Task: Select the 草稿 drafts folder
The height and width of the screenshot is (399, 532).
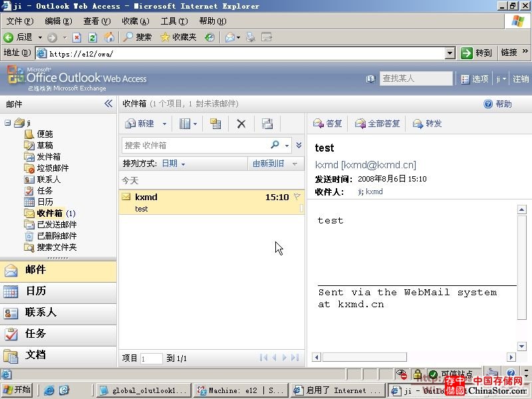Action: pyautogui.click(x=45, y=145)
